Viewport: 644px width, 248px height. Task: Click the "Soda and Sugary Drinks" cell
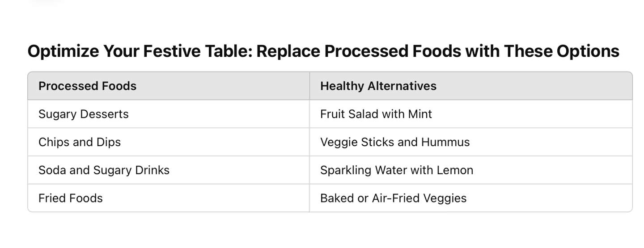(x=104, y=170)
